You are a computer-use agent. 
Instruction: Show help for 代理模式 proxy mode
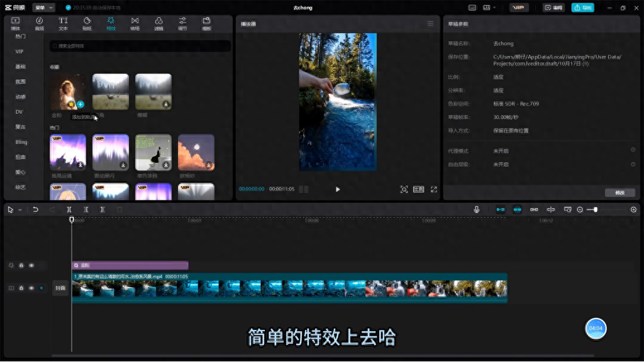click(633, 150)
